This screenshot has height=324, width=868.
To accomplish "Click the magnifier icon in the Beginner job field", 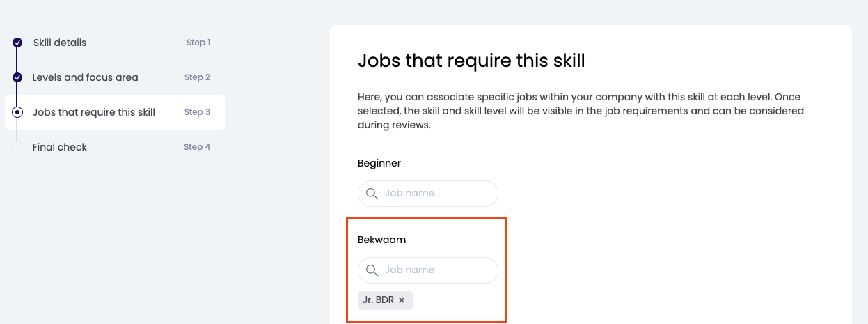I will click(x=372, y=193).
